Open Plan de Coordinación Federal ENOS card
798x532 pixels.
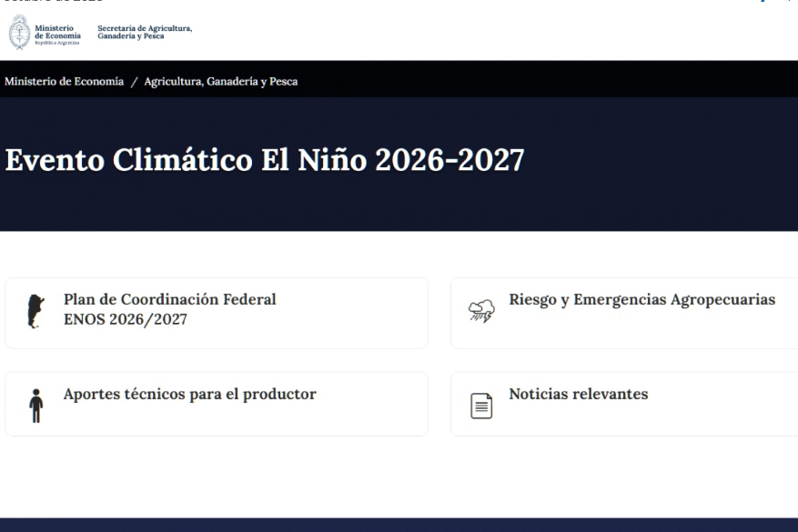point(217,314)
